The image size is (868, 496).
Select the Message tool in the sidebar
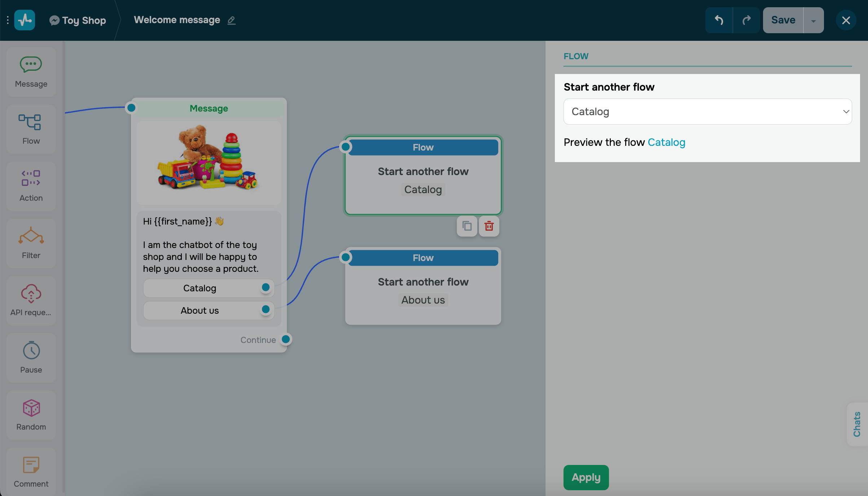tap(31, 71)
